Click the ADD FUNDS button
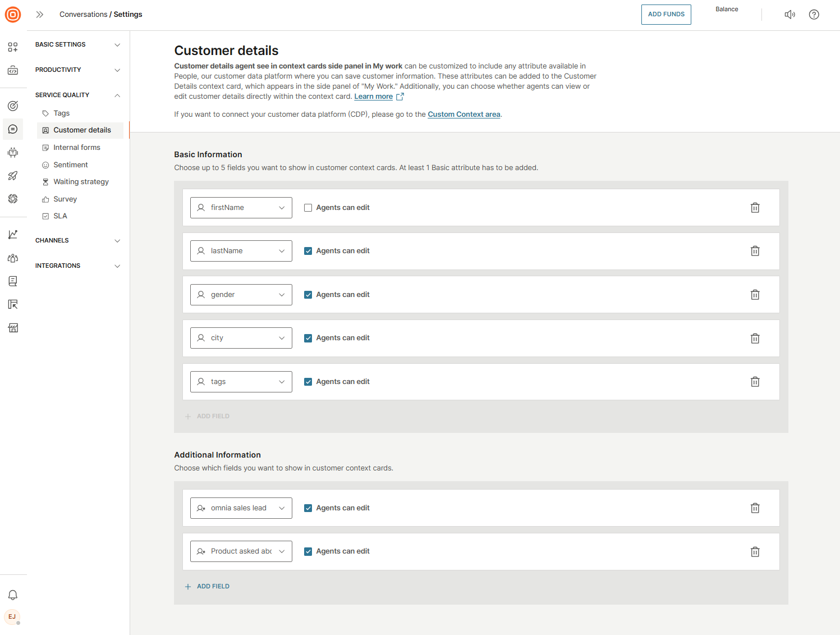840x635 pixels. coord(666,15)
